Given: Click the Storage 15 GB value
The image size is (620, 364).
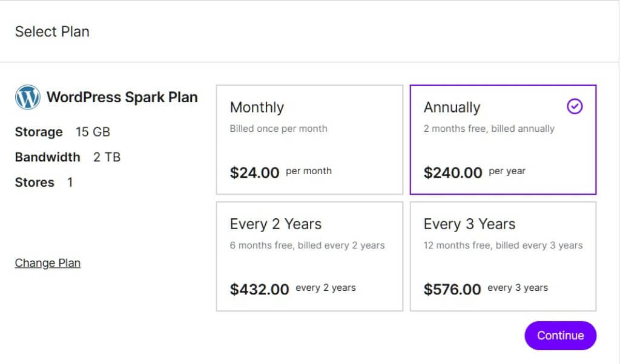Looking at the screenshot, I should pos(93,132).
